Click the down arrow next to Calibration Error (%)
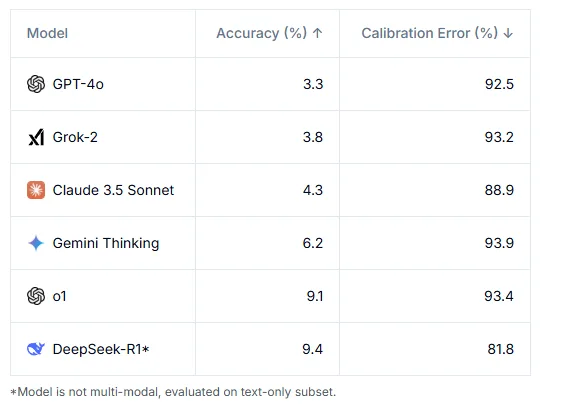 point(508,33)
